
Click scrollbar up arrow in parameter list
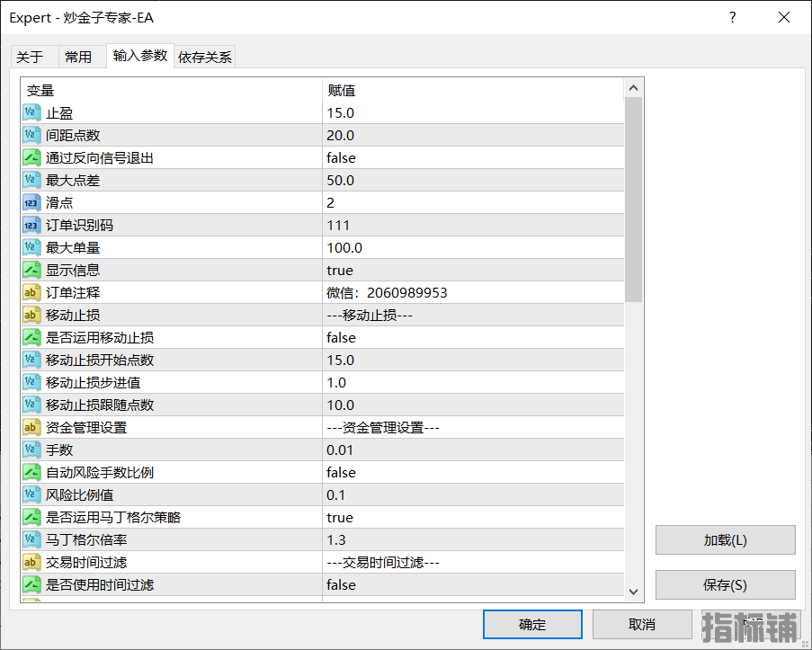[x=633, y=88]
